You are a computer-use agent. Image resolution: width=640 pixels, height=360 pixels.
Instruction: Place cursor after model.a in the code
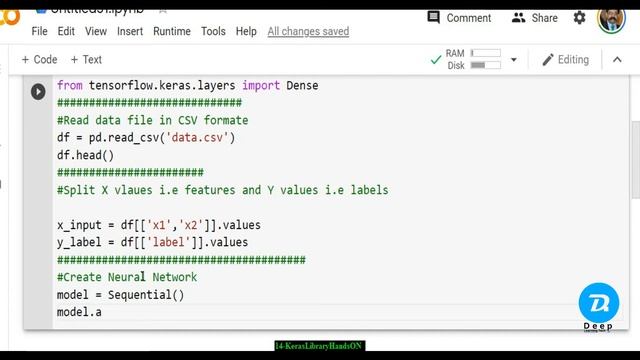102,313
